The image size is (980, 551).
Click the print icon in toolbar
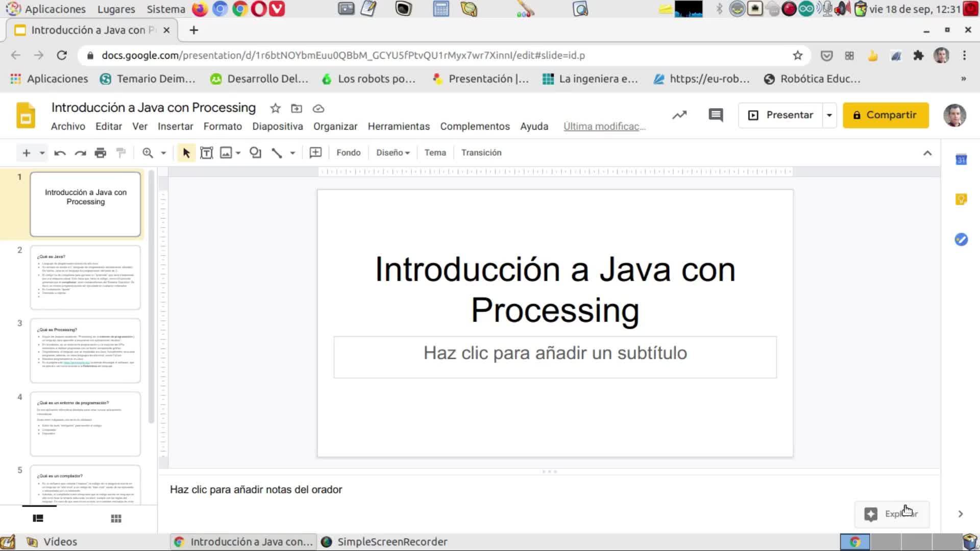click(101, 153)
